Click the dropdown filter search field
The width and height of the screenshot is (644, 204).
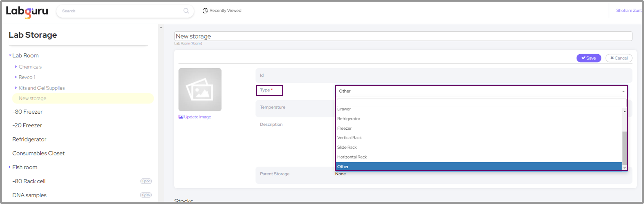coord(481,103)
